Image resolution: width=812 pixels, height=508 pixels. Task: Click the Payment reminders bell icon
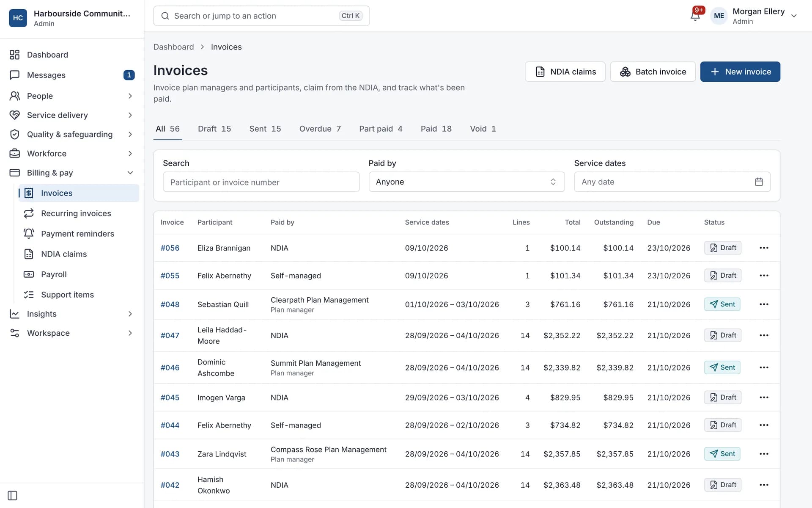tap(29, 234)
